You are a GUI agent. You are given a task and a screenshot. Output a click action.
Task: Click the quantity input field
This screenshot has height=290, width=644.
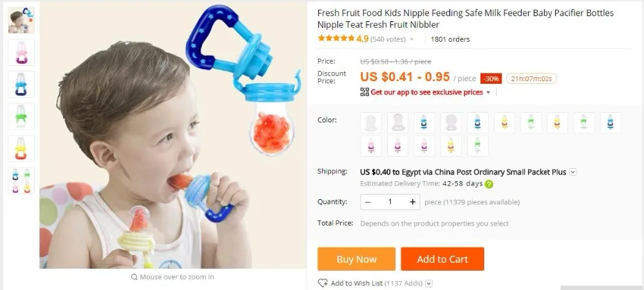pyautogui.click(x=390, y=202)
